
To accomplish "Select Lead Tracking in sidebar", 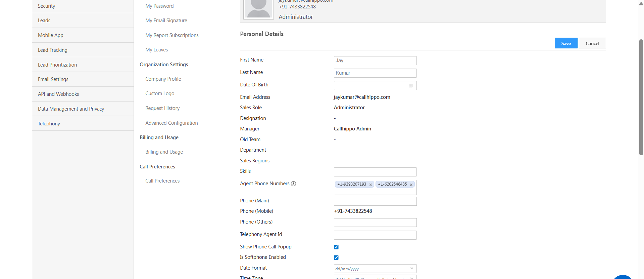I will pos(83,50).
